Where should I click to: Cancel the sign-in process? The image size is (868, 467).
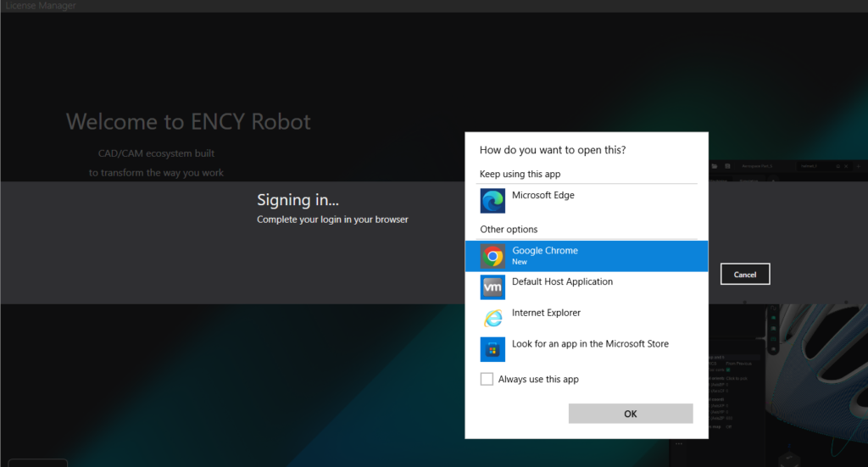(x=745, y=275)
